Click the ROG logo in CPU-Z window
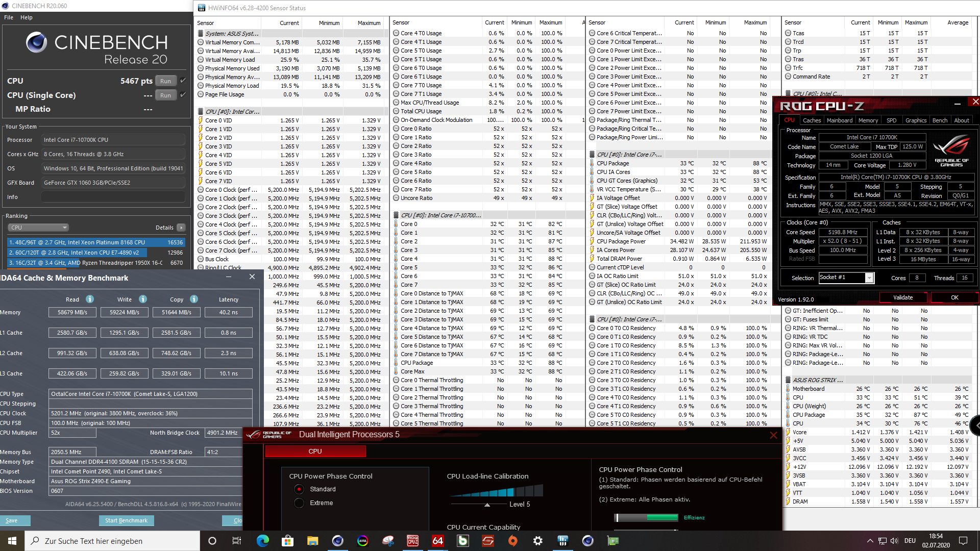The width and height of the screenshot is (980, 551). (951, 151)
